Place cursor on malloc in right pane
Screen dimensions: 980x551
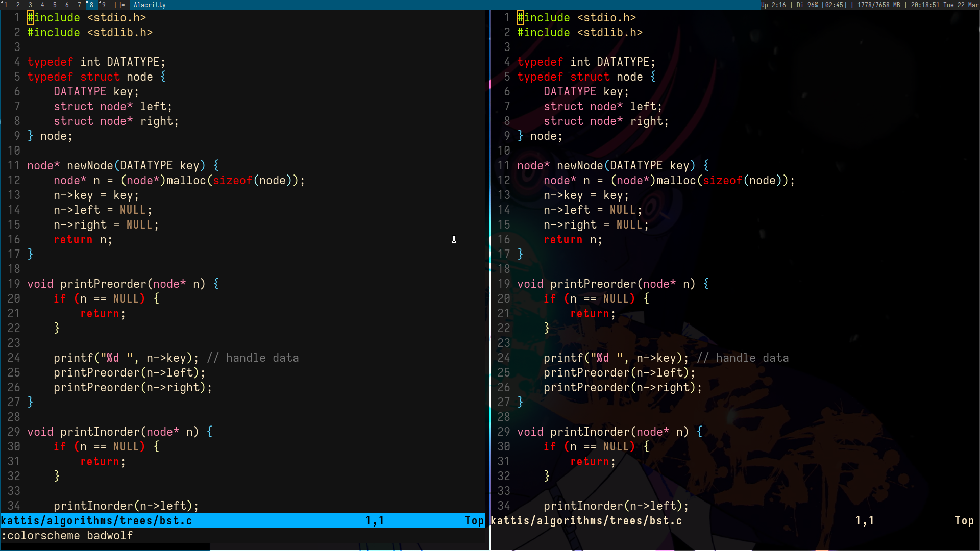(676, 180)
